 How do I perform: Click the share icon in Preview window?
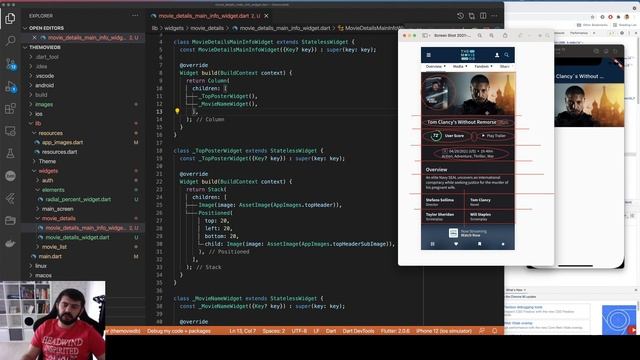[505, 36]
